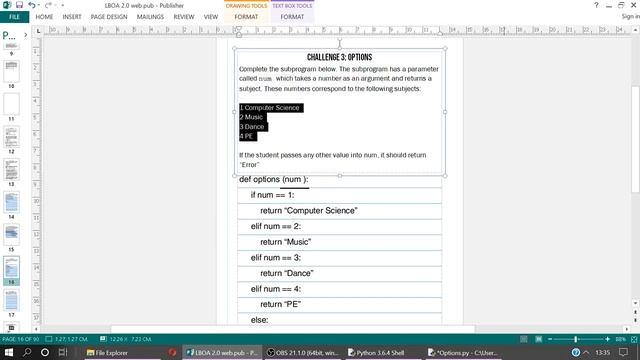Open Windows taskbar search

tap(27, 352)
